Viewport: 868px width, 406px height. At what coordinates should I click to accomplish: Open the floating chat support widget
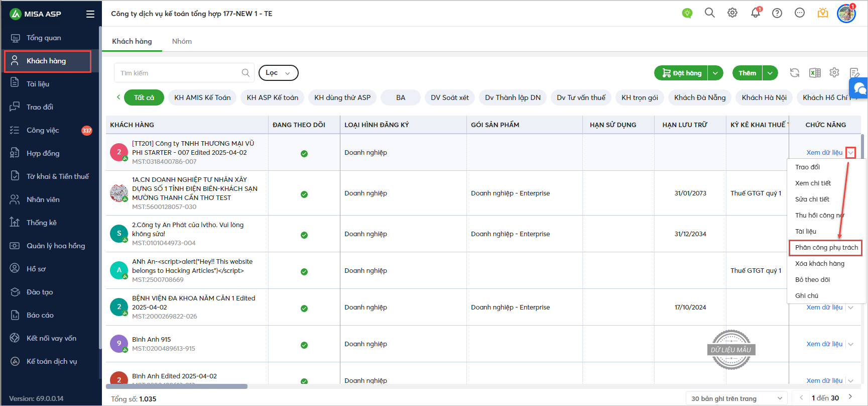click(859, 88)
